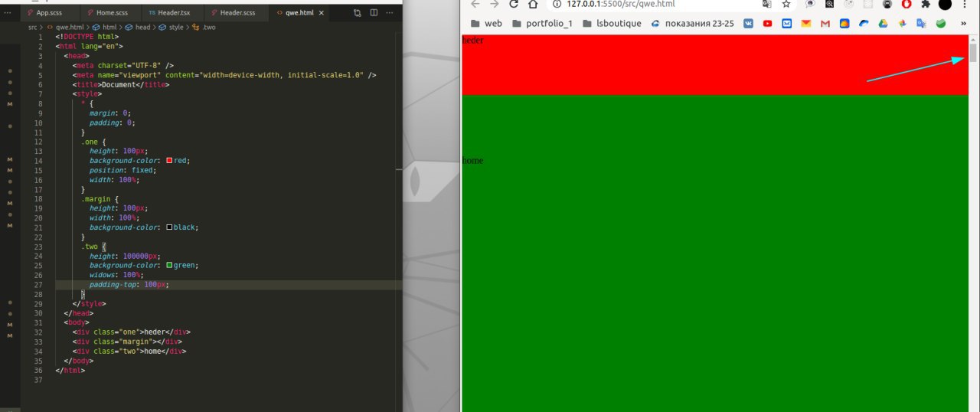This screenshot has width=980, height=412.
Task: Go to the browser Home page
Action: [x=533, y=4]
